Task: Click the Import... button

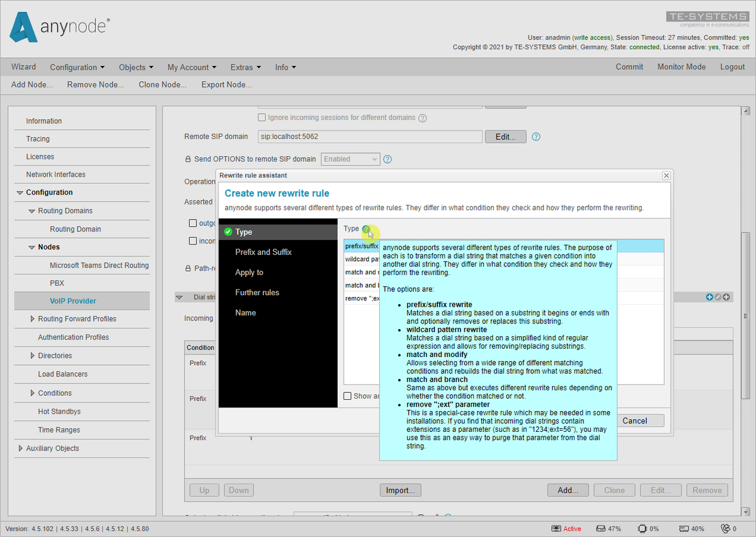Action: 400,490
